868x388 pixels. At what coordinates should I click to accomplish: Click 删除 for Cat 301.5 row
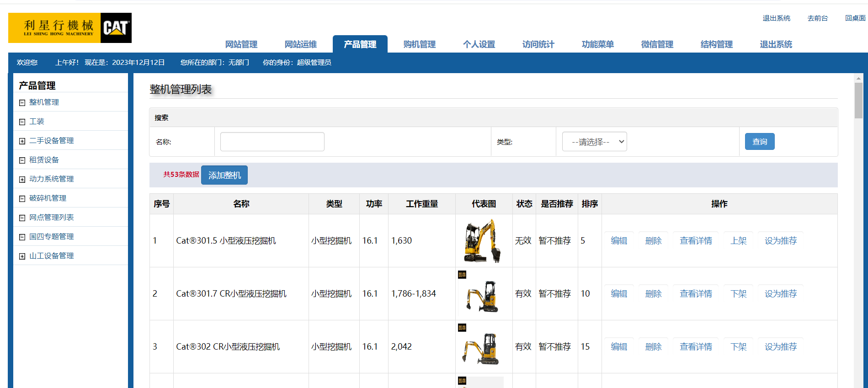click(x=653, y=240)
